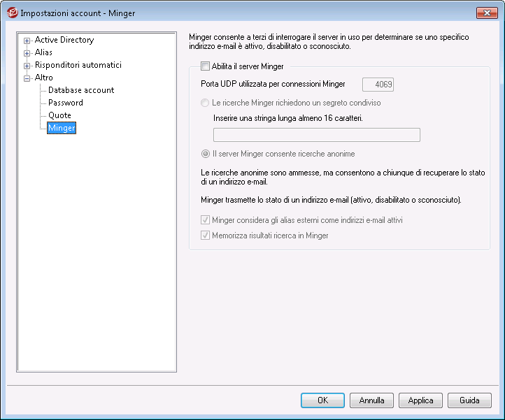Select Active Directory in the tree
505x420 pixels.
pyautogui.click(x=64, y=40)
